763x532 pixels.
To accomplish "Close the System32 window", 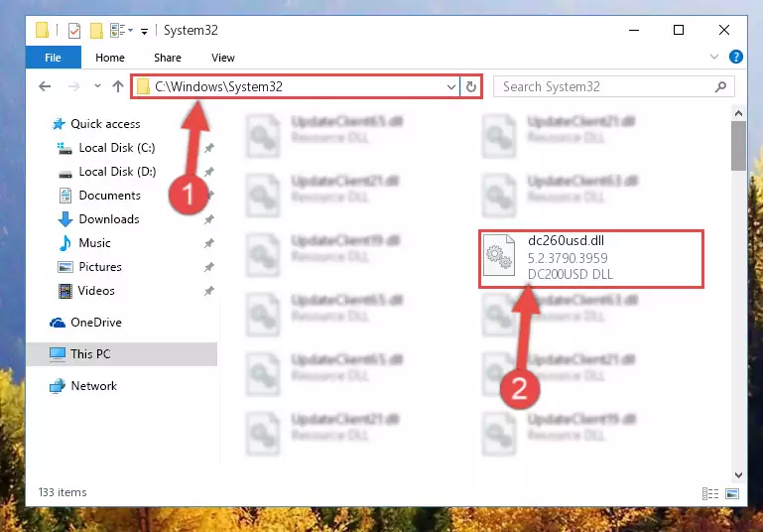I will click(723, 30).
